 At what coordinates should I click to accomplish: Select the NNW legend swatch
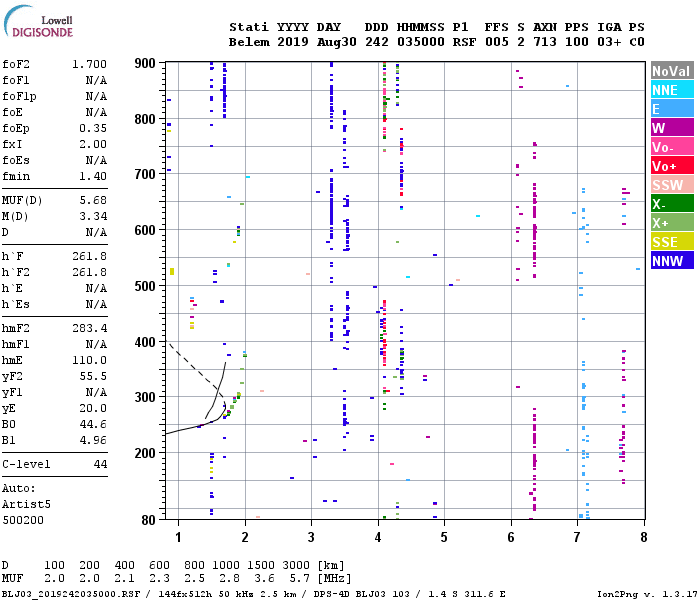(x=672, y=261)
